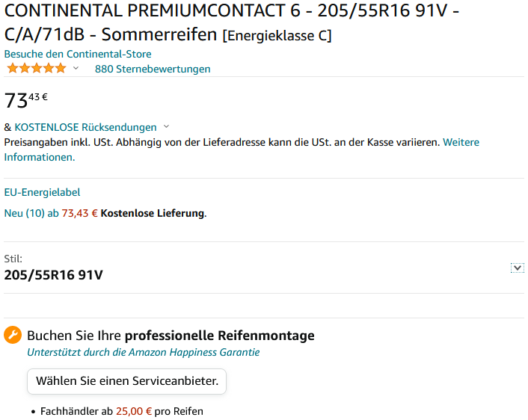Viewport: 528px width, 420px height.
Task: Open the Stil size dropdown arrow
Action: 517,268
